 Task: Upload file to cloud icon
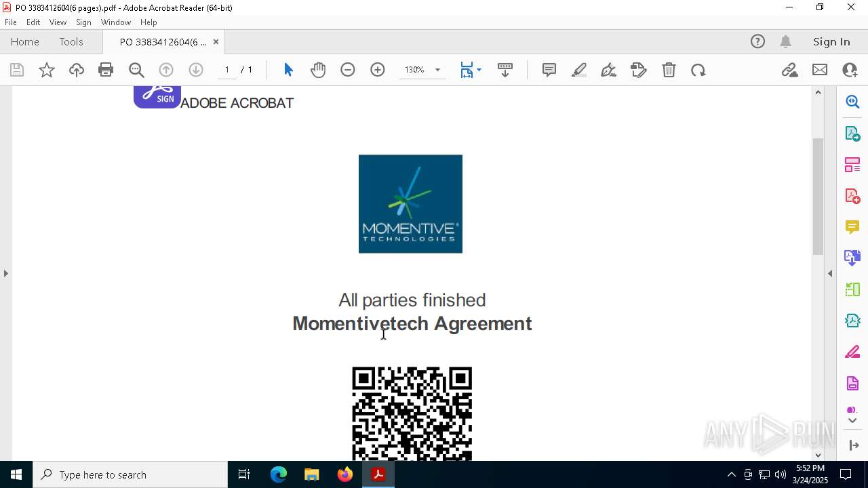[77, 70]
